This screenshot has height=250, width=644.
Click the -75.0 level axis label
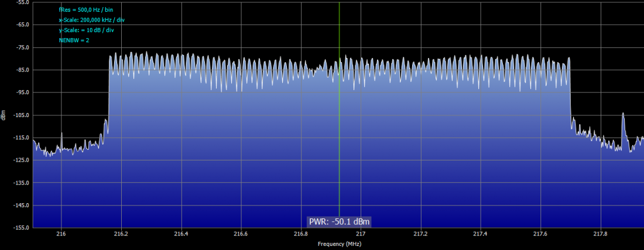[x=23, y=47]
